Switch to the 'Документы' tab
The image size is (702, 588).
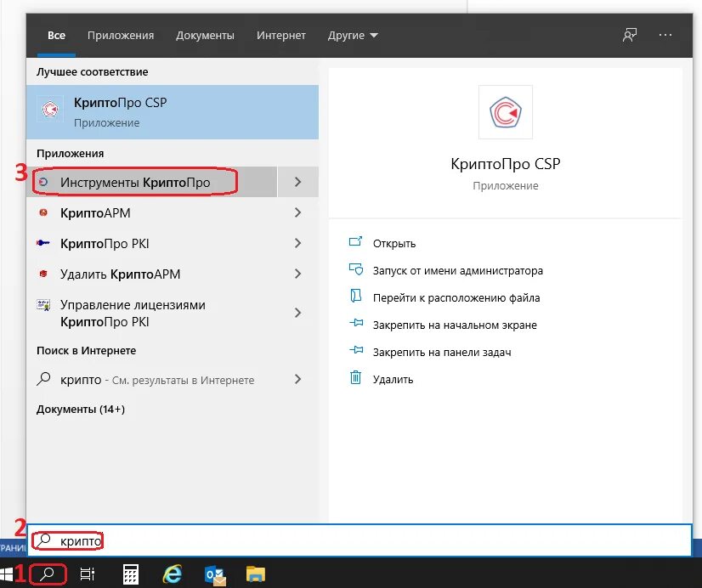(x=205, y=36)
